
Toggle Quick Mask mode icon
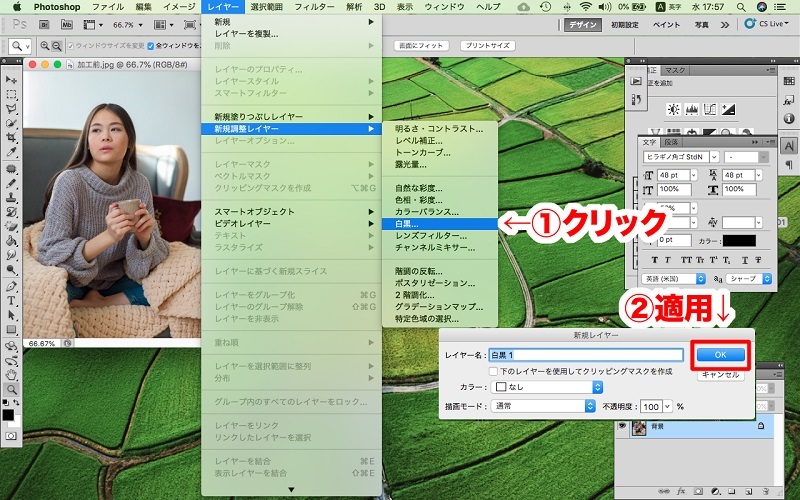[11, 436]
